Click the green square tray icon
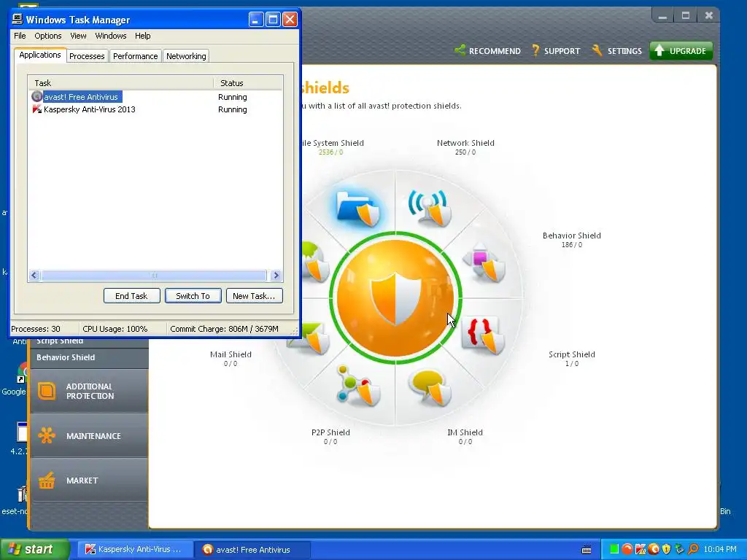This screenshot has height=560, width=747. pyautogui.click(x=614, y=549)
